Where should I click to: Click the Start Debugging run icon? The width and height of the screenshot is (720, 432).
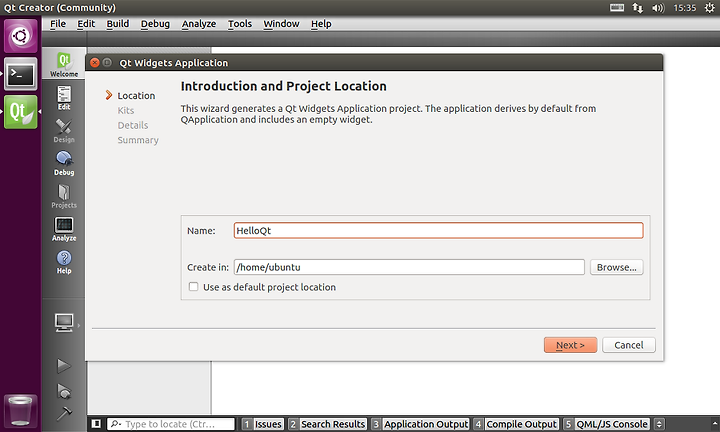(x=64, y=391)
